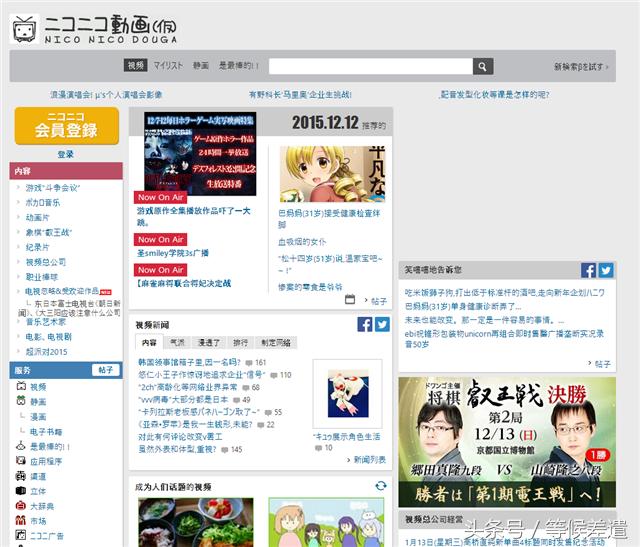This screenshot has height=547, width=640.
Task: Click Twitter icon in right announcements panel
Action: click(605, 270)
